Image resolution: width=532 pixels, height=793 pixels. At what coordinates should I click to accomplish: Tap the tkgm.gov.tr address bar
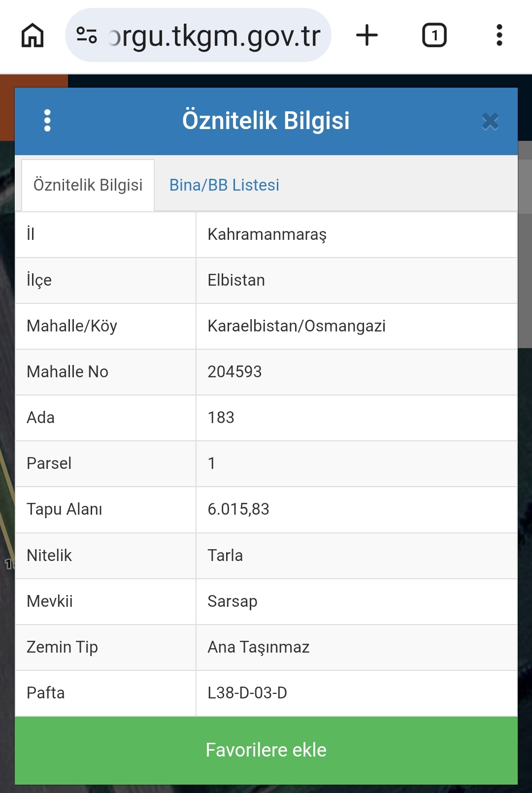click(198, 35)
